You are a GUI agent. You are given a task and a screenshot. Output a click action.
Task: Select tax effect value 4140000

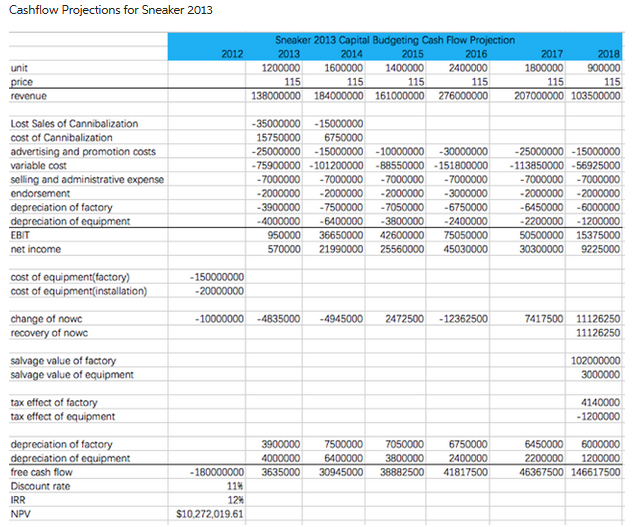(601, 402)
